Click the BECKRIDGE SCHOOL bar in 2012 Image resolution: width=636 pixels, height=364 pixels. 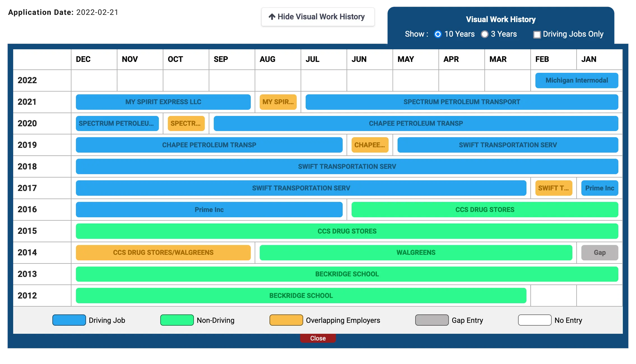[x=301, y=296]
